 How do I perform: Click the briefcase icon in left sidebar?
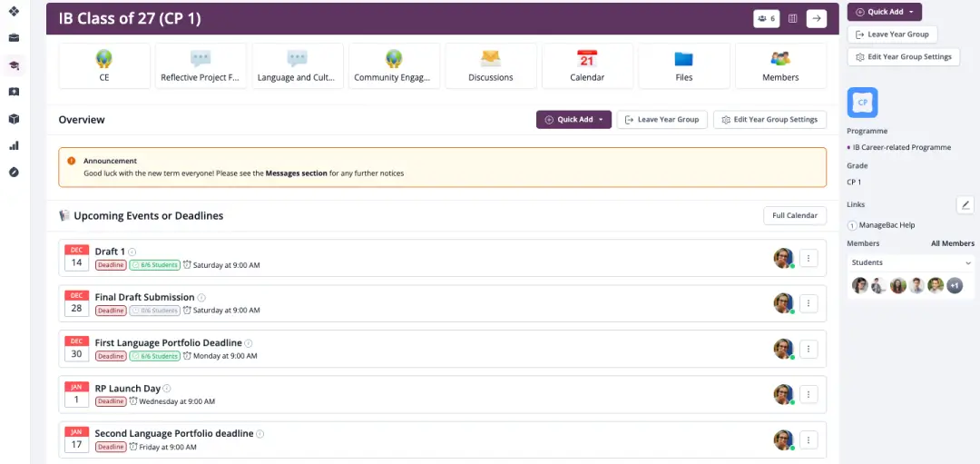click(14, 38)
